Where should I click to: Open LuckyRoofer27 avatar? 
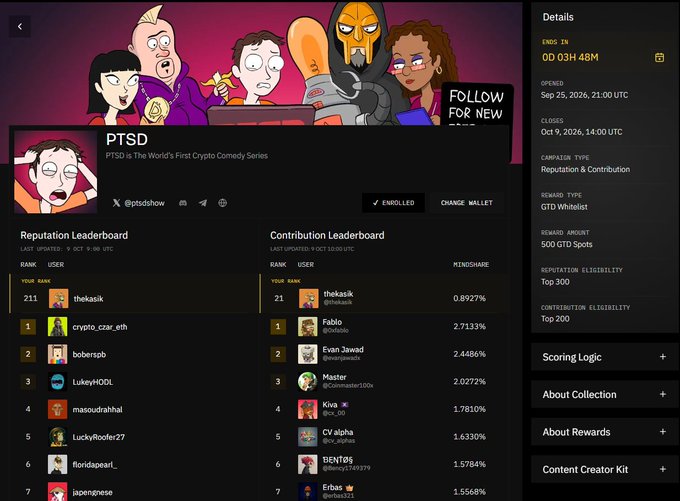tap(58, 437)
